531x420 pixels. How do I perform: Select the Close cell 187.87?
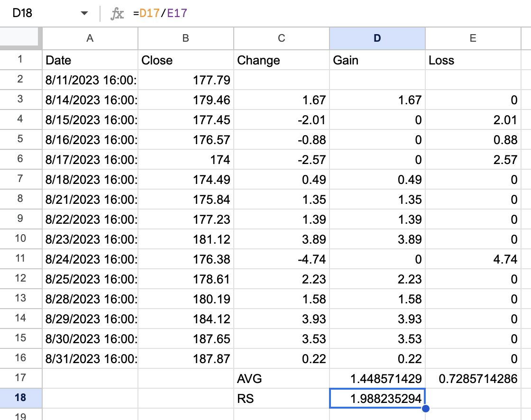[185, 358]
